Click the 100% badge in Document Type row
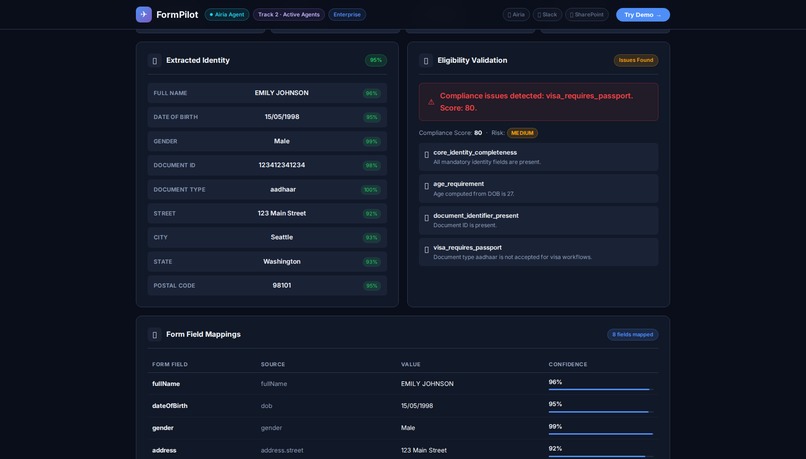This screenshot has height=459, width=806. [x=371, y=190]
